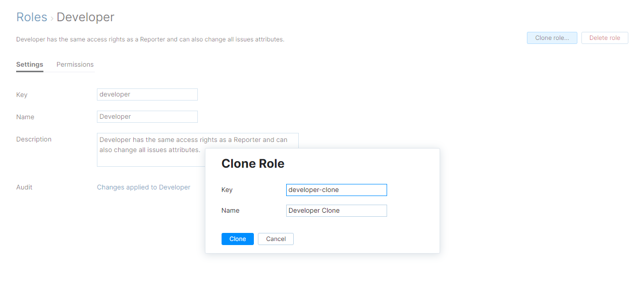Screen dimensions: 644x289
Task: Click the Clone Role dialog heading
Action: [x=253, y=164]
